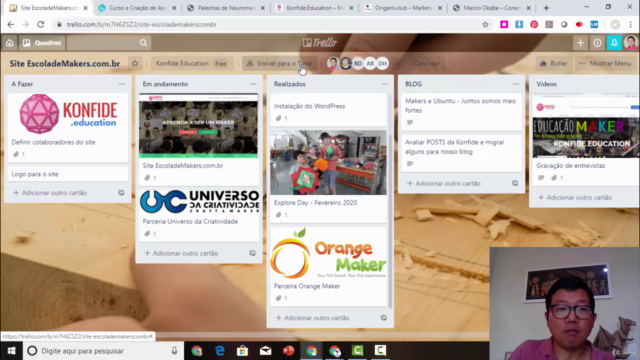
Task: Add another card to A Fazer list
Action: pos(50,193)
